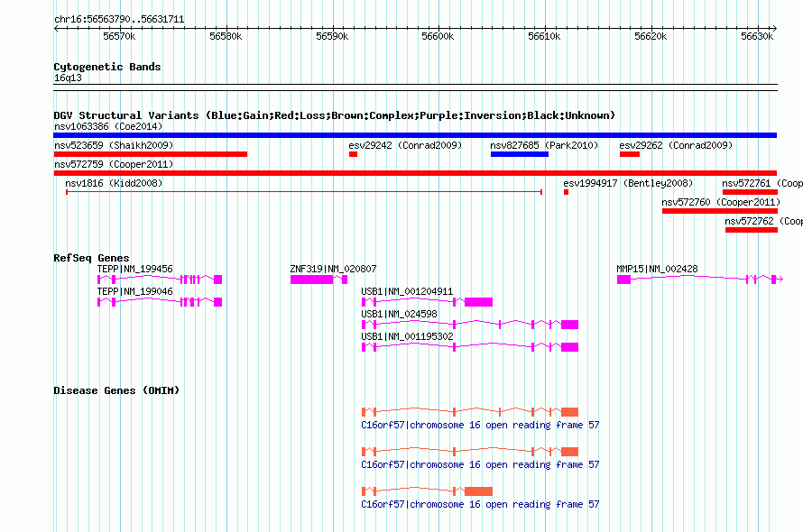Select the shortest orange OMIM transcript glyph

(x=427, y=491)
